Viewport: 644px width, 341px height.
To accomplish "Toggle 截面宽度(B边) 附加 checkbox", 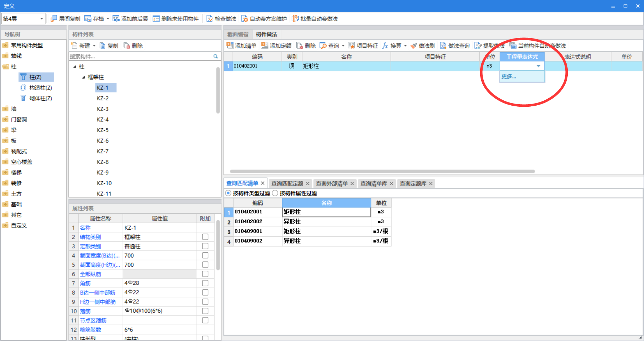I will (x=205, y=255).
